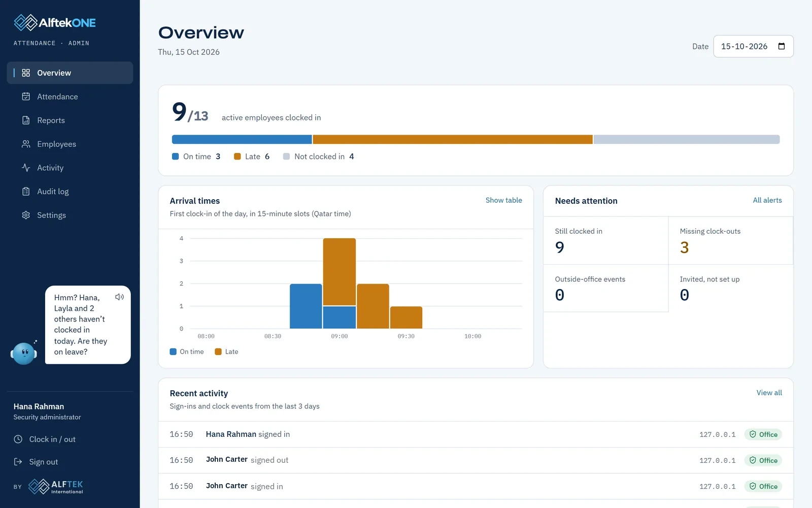Click the Missing clock-outs card

point(731,240)
